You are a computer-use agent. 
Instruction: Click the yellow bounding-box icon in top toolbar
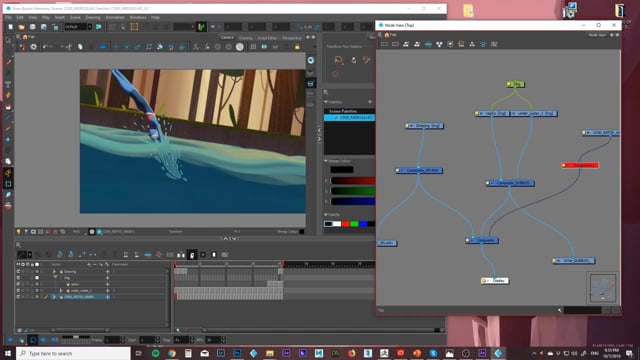134,27
